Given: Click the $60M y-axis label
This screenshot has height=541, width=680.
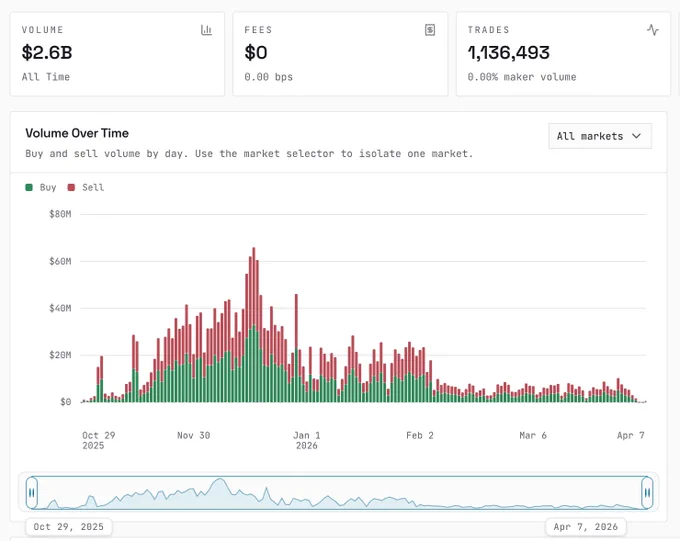Looking at the screenshot, I should click(60, 261).
